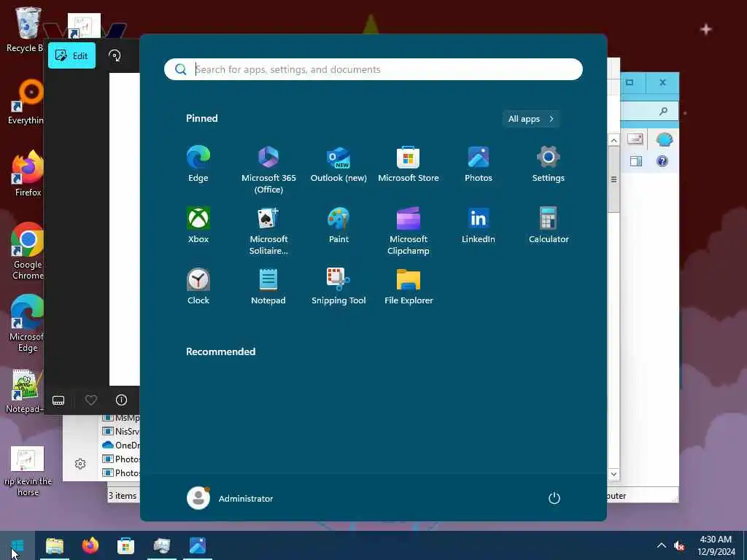Click the rotate icon in Photos window

click(x=115, y=55)
